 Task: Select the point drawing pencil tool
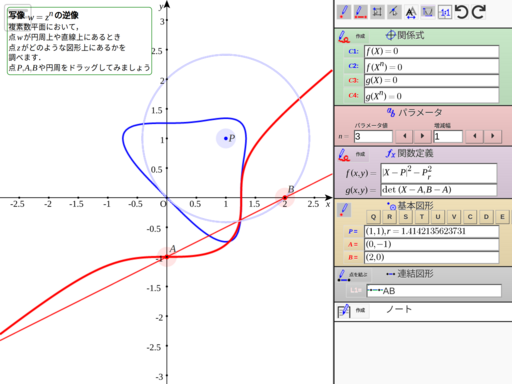coord(344,12)
